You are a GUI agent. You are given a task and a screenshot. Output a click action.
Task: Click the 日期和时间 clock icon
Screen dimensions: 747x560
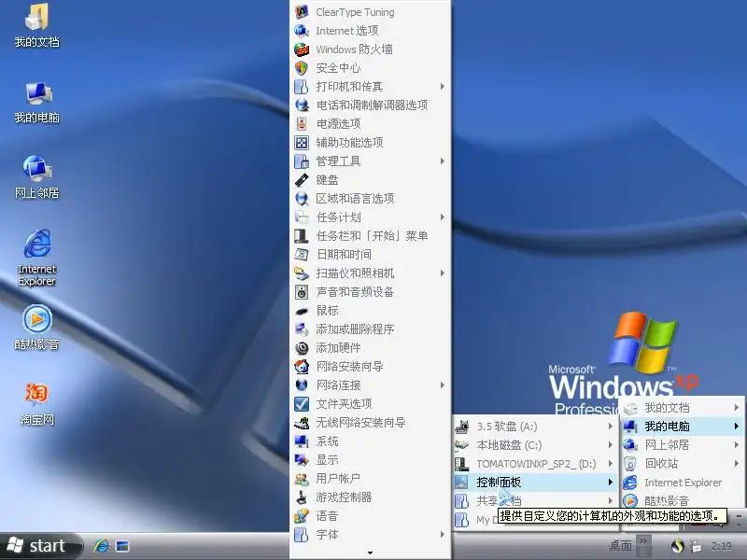coord(302,254)
